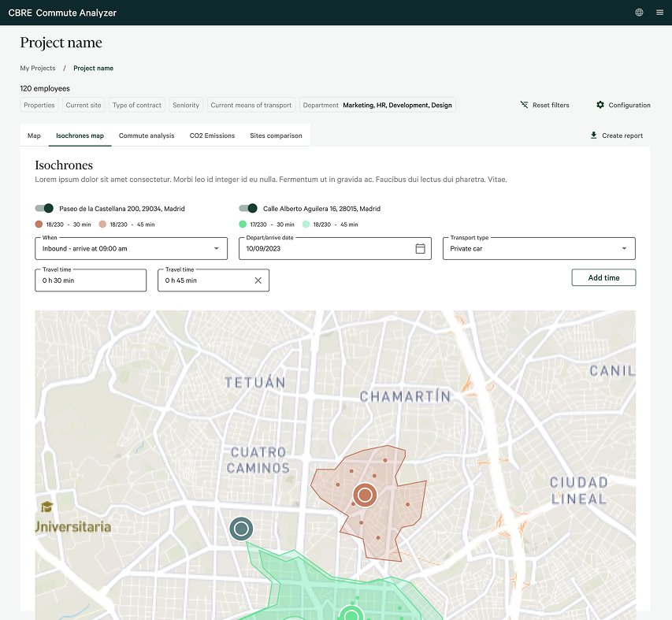Click the Universitaria graduation cap icon
Screen dimensions: 672x620
point(46,507)
